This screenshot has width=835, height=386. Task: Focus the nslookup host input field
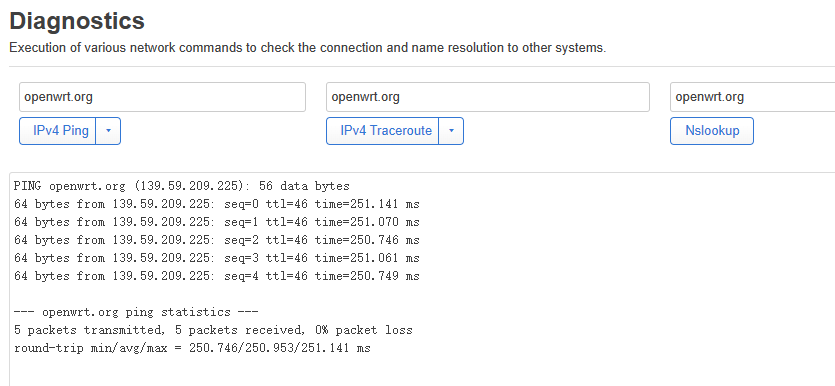coord(752,97)
